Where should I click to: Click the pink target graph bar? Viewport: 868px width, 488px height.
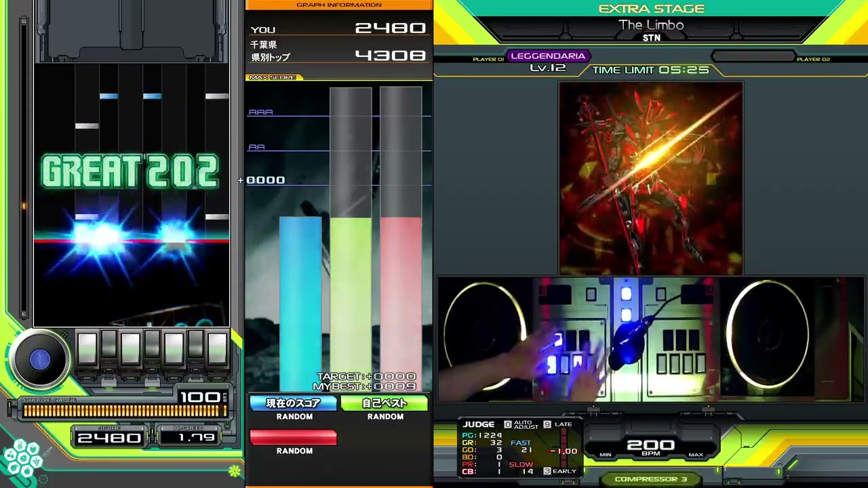pyautogui.click(x=401, y=304)
